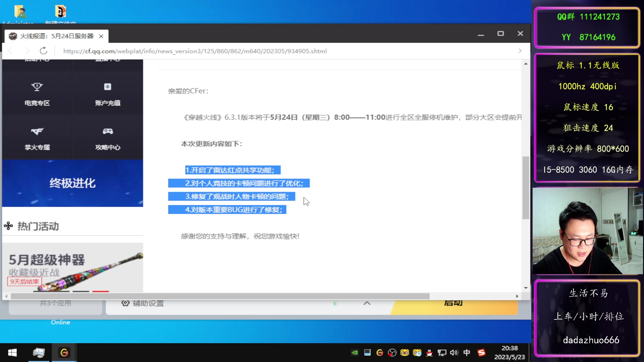Image resolution: width=644 pixels, height=362 pixels.
Task: Click the vertical scrollbar thumb of the page
Action: pyautogui.click(x=526, y=188)
